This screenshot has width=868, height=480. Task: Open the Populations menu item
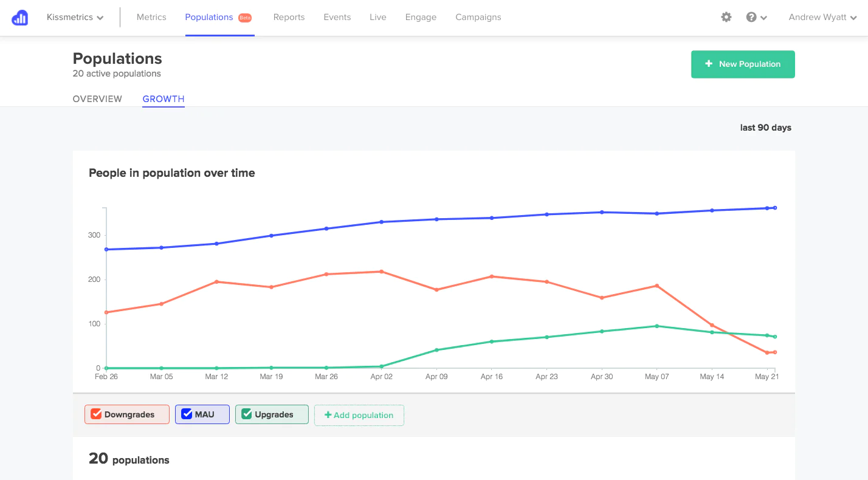209,17
